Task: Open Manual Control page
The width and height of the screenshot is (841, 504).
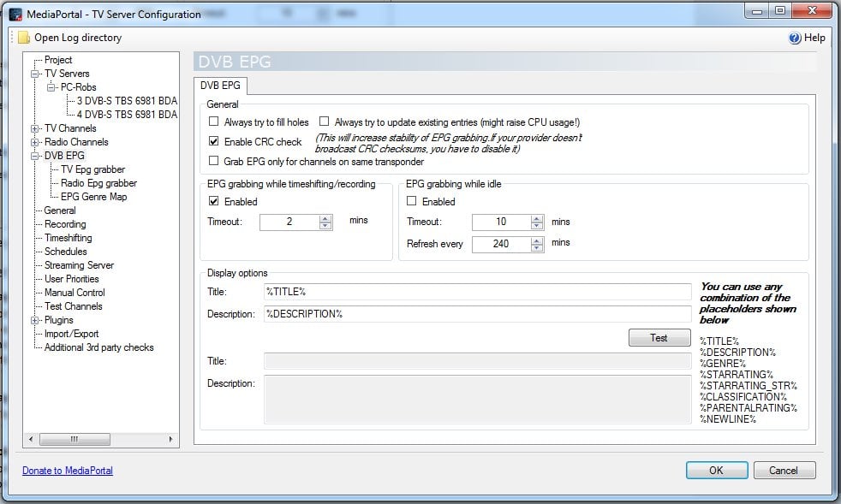Action: click(x=75, y=293)
